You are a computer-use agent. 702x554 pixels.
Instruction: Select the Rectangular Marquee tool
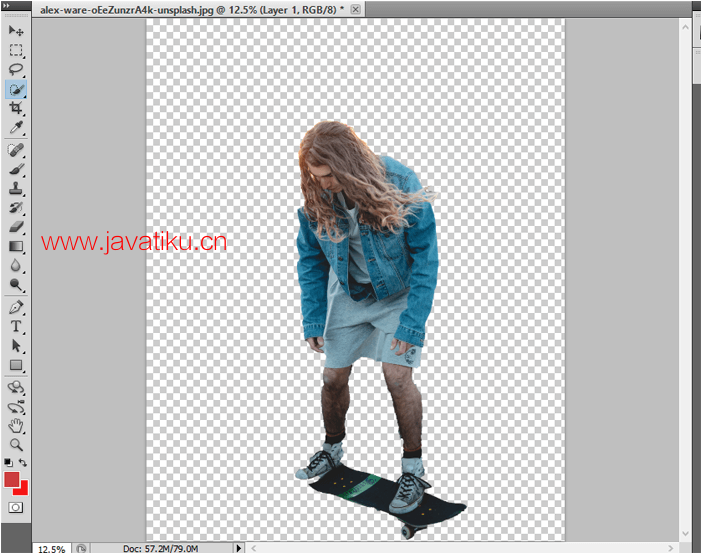click(16, 50)
